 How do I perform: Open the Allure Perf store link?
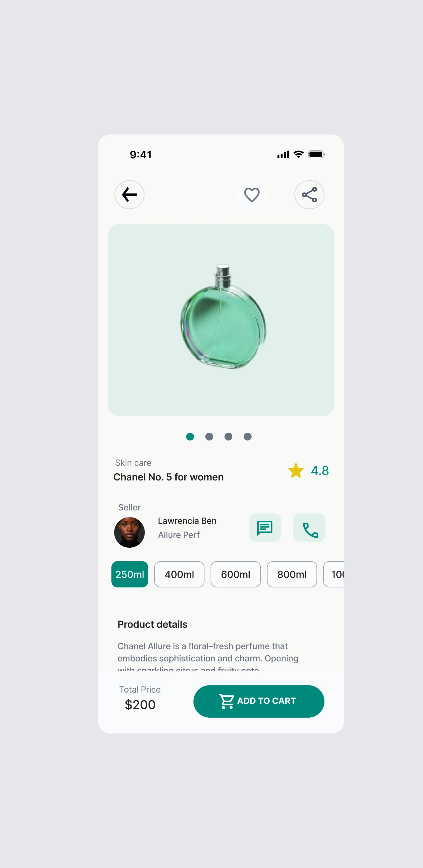click(179, 535)
